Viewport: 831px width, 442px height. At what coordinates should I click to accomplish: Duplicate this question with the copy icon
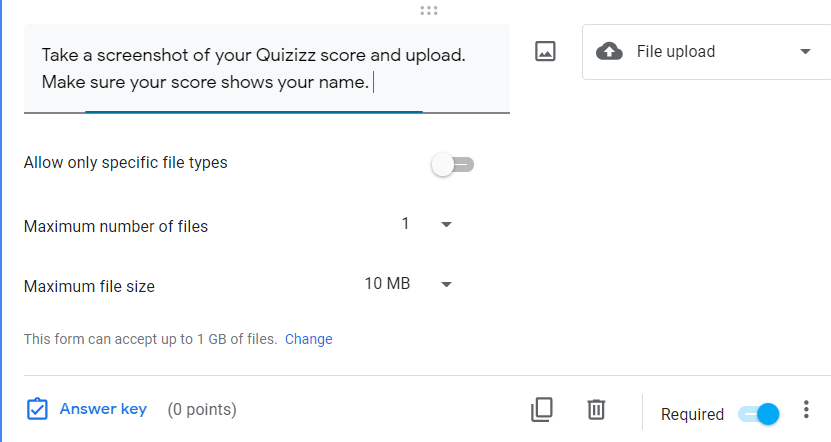tap(541, 409)
